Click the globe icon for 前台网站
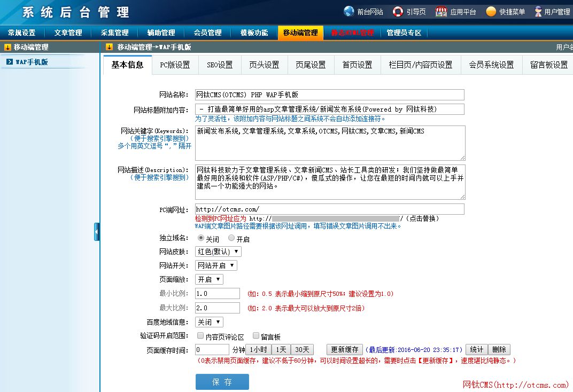Image resolution: width=573 pixels, height=392 pixels. point(349,11)
